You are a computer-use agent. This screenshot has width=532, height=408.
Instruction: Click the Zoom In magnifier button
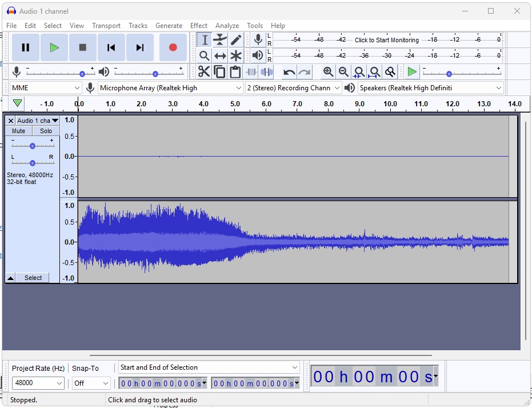click(328, 71)
